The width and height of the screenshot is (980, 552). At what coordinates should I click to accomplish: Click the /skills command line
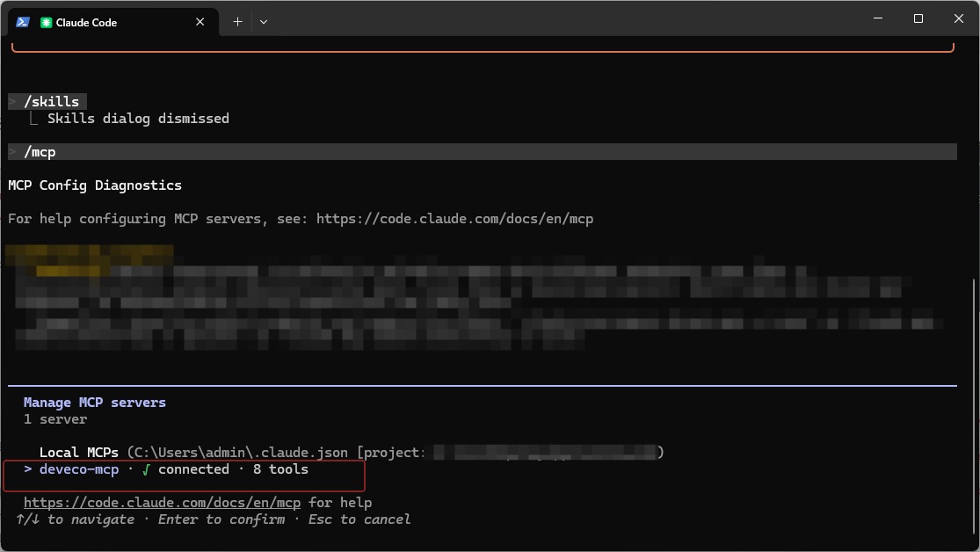[47, 101]
